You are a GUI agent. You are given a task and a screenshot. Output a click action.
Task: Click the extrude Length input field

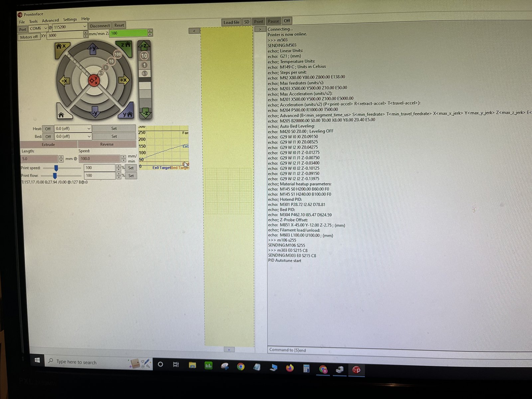[40, 159]
